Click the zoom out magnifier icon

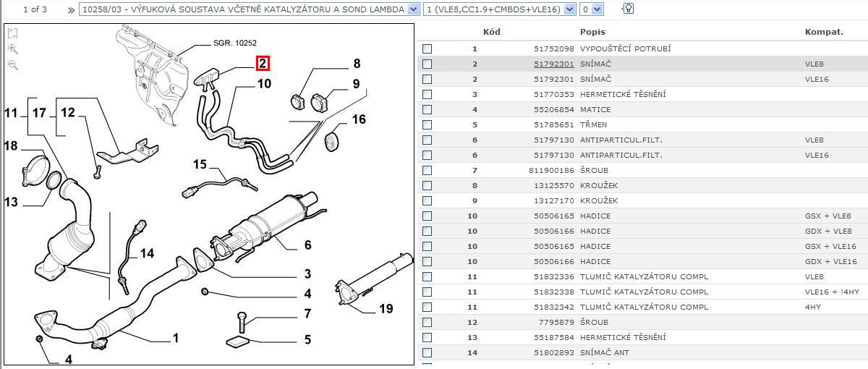(x=13, y=65)
